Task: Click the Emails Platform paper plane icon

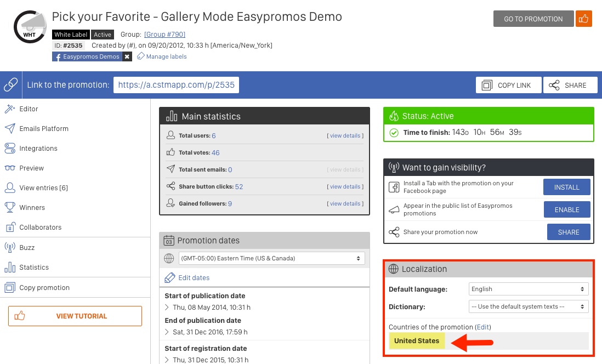Action: [x=10, y=128]
